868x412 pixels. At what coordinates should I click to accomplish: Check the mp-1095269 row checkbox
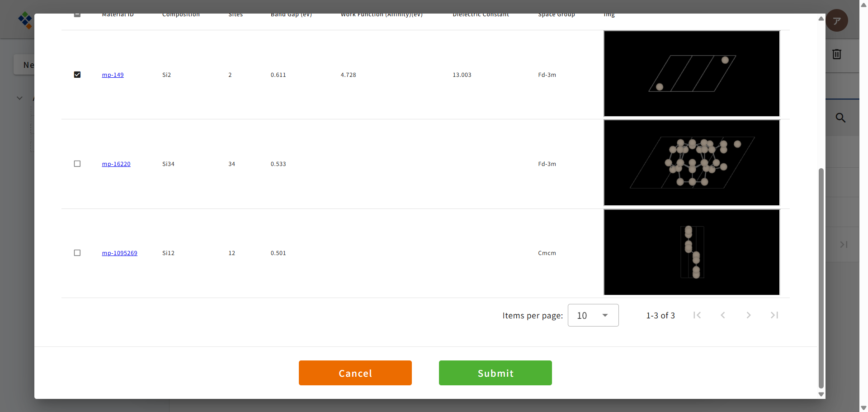point(77,253)
